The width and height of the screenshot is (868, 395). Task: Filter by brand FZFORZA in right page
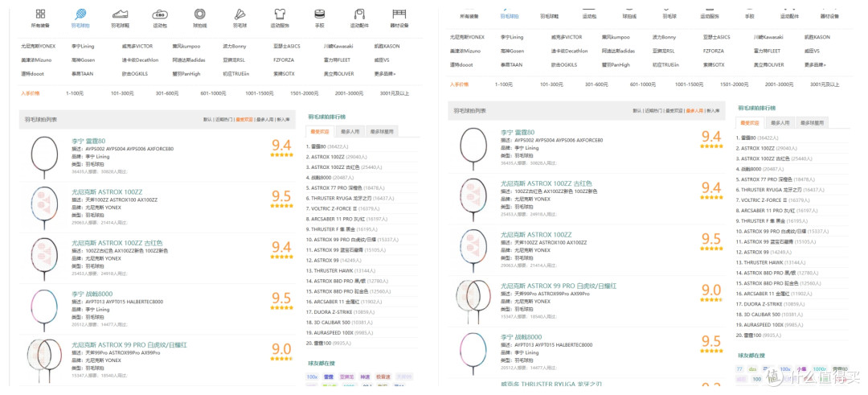click(x=714, y=51)
